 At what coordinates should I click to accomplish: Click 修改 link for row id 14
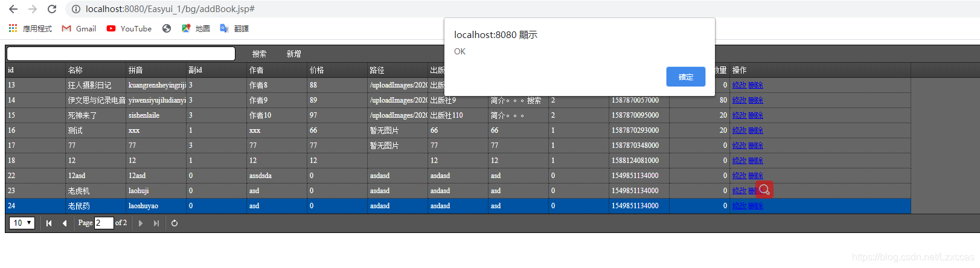click(x=739, y=100)
